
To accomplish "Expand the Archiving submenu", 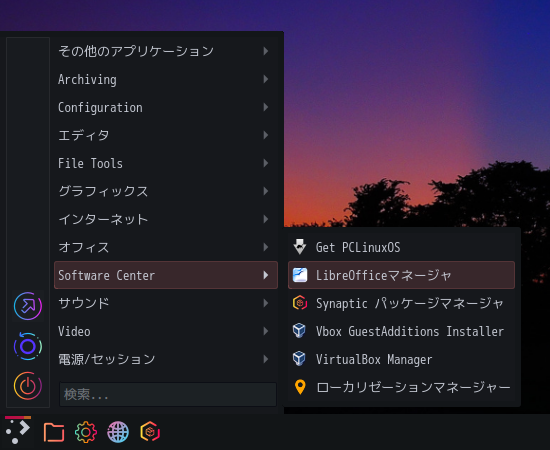I will (x=166, y=79).
